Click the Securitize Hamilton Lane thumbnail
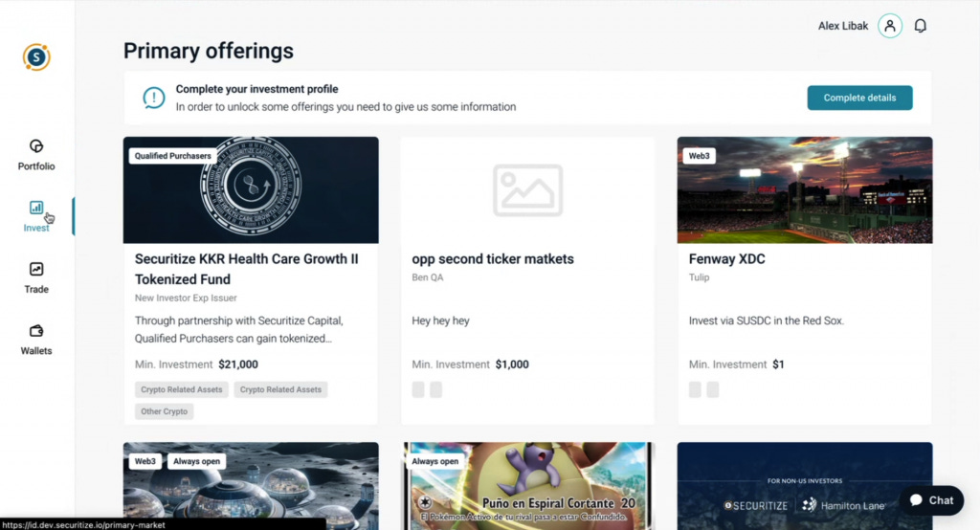 click(805, 486)
